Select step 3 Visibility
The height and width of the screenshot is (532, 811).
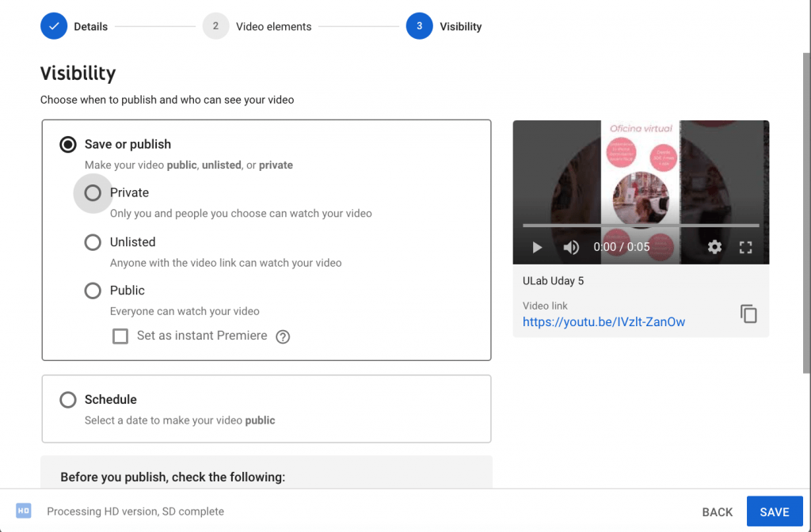pos(420,26)
